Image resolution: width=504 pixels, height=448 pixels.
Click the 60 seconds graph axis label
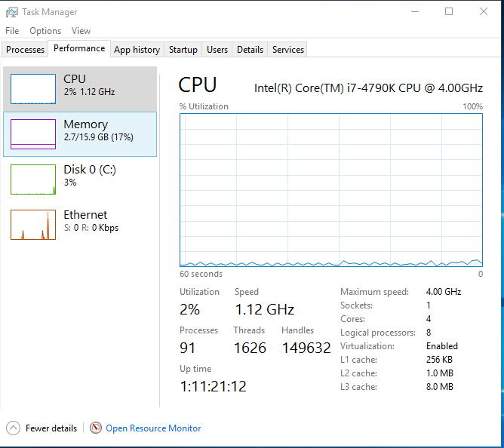[201, 274]
